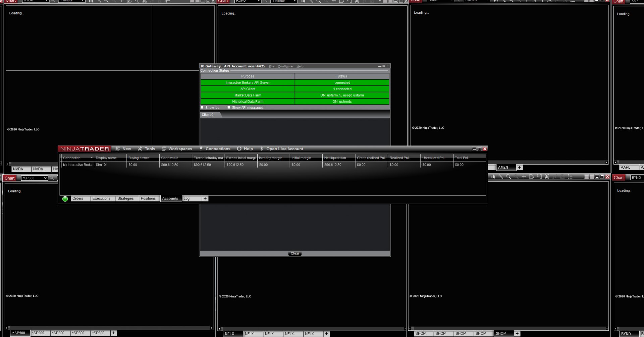Click zoom out icon in SHOP chart toolbar
This screenshot has height=337, width=644.
(x=516, y=177)
